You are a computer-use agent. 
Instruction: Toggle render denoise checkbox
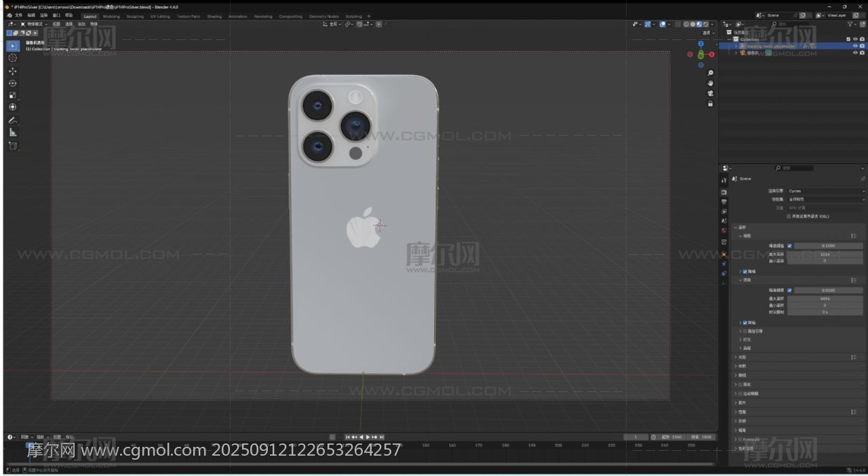click(x=745, y=323)
